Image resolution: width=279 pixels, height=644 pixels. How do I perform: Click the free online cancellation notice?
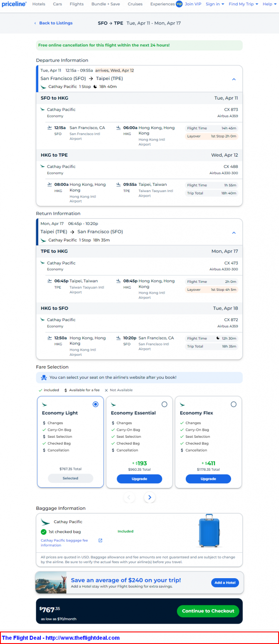pyautogui.click(x=139, y=45)
